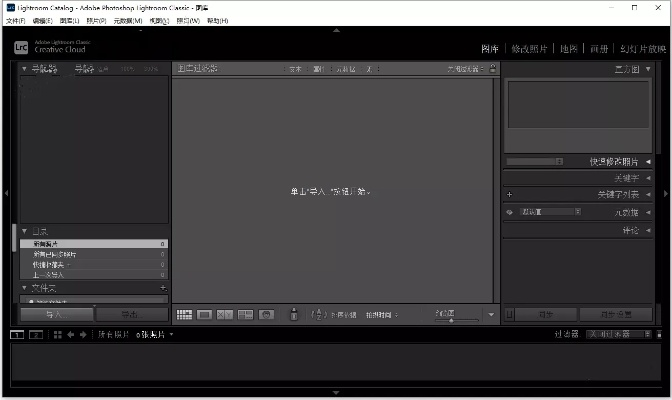
Task: Select Compare view (XY) icon
Action: point(225,314)
